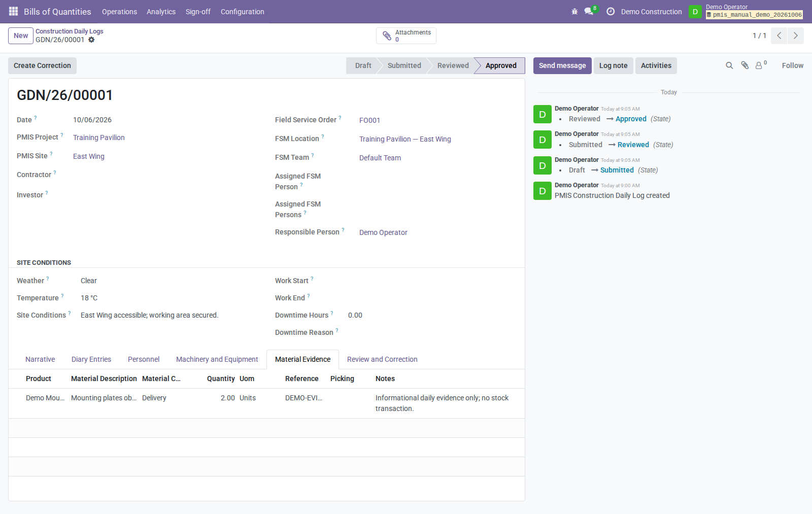Viewport: 812px width, 514px height.
Task: Open Operations menu
Action: point(119,12)
